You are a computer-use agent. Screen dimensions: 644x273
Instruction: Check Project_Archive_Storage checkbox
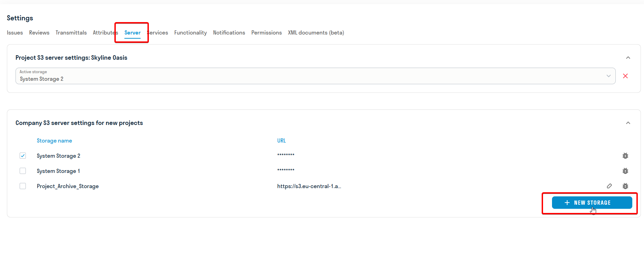(23, 186)
